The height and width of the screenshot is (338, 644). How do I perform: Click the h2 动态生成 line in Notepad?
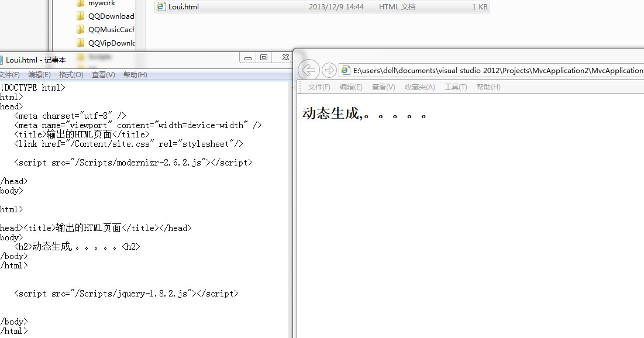click(x=77, y=246)
